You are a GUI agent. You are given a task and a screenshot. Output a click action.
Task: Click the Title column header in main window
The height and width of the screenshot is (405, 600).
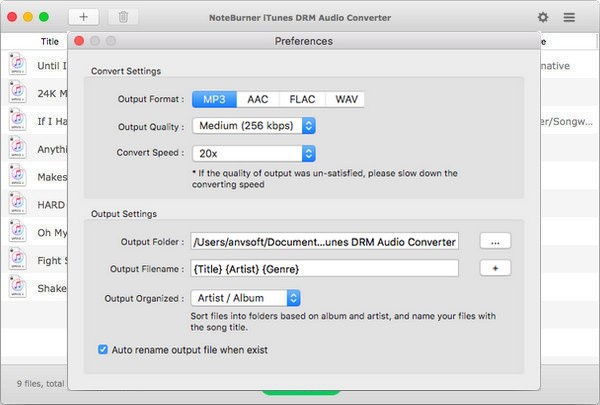pos(50,41)
